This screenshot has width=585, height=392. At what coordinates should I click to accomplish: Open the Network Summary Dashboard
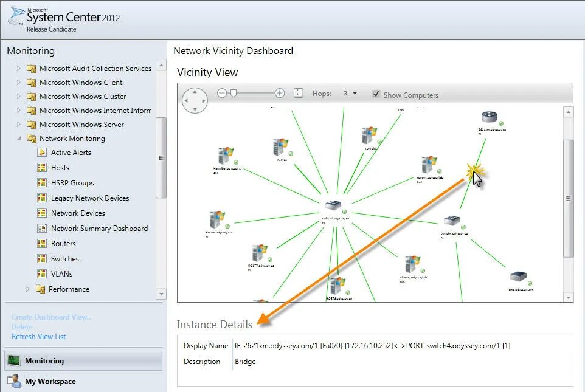click(99, 229)
